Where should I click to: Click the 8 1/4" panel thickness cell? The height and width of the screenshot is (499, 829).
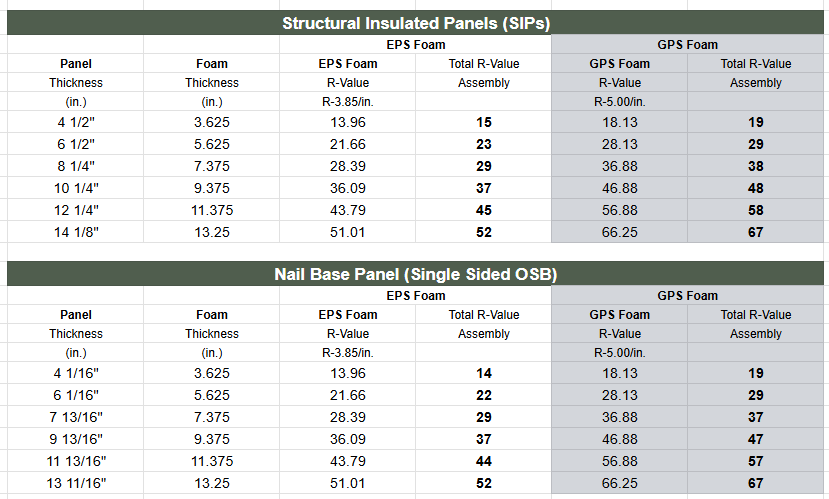(x=76, y=166)
